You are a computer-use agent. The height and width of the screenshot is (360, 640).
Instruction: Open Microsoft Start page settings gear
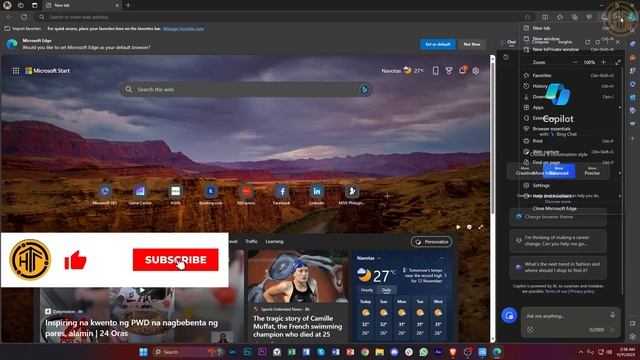tap(476, 71)
